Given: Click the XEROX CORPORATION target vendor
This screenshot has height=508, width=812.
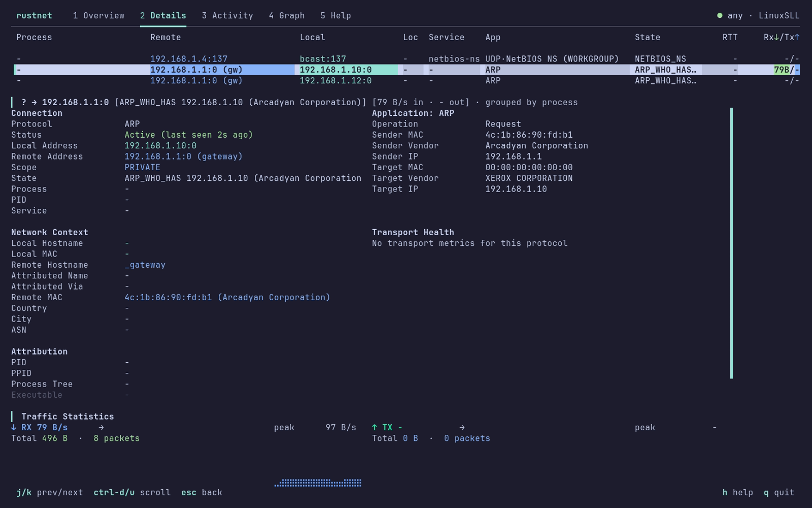Looking at the screenshot, I should click(x=529, y=178).
